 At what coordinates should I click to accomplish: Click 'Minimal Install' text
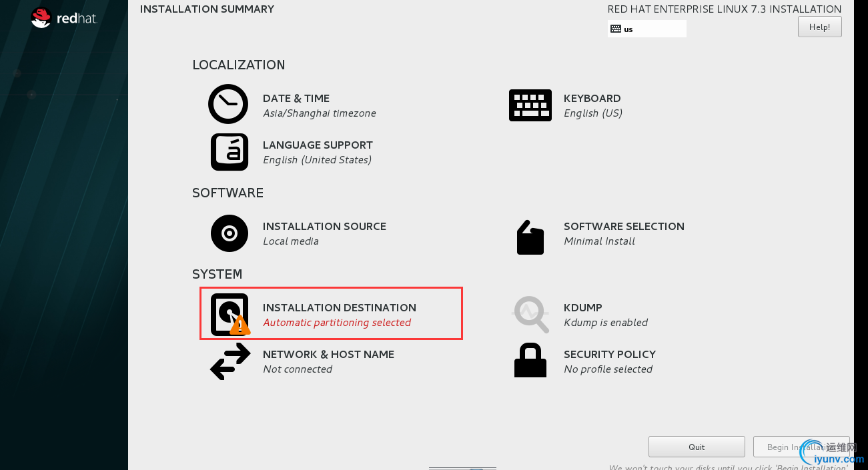(599, 241)
